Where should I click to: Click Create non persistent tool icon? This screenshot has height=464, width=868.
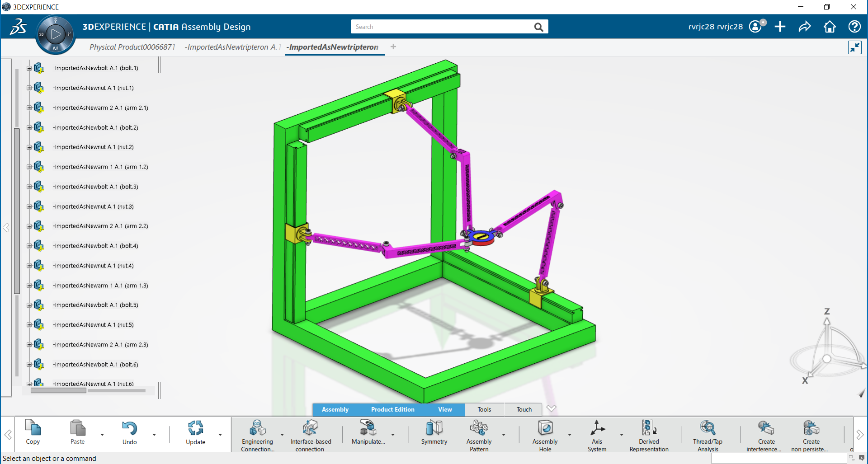coord(811,427)
